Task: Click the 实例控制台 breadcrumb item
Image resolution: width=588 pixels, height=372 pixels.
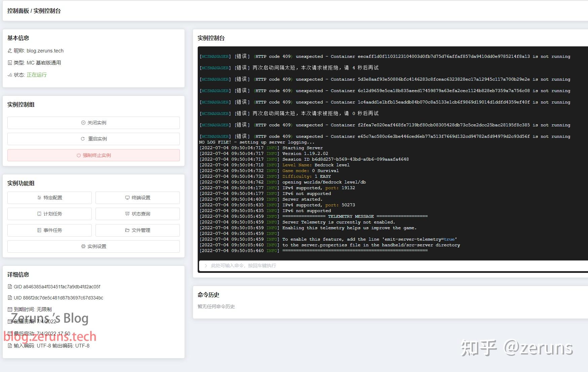Action: [x=47, y=11]
